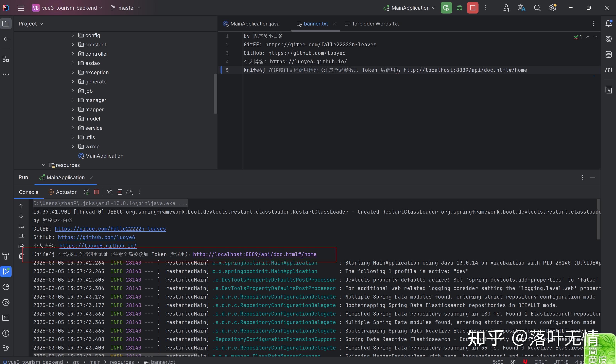Clear console output with the trash icon

click(21, 256)
